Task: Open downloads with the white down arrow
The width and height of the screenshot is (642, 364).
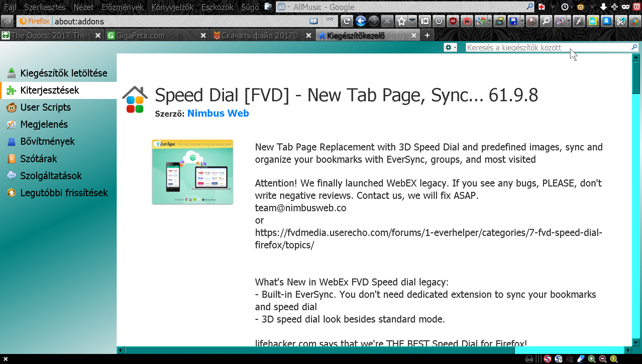Action: (603, 7)
